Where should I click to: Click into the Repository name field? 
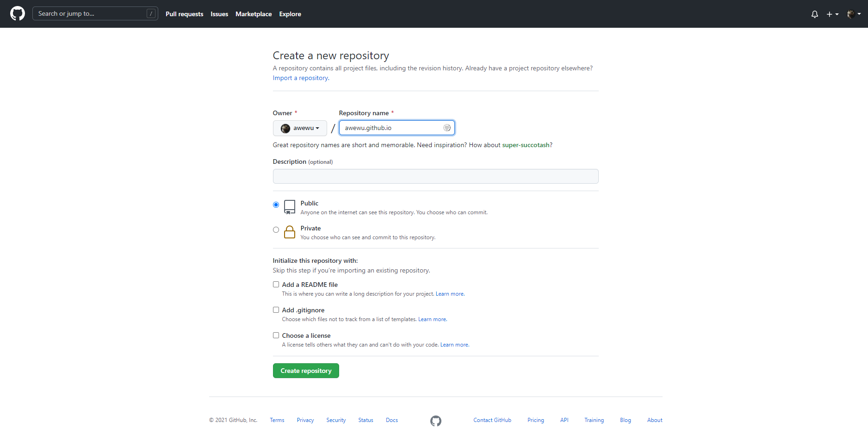coord(397,128)
